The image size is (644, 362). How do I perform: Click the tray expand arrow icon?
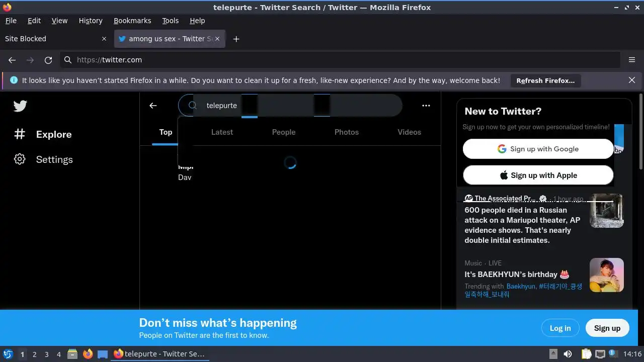pyautogui.click(x=553, y=354)
